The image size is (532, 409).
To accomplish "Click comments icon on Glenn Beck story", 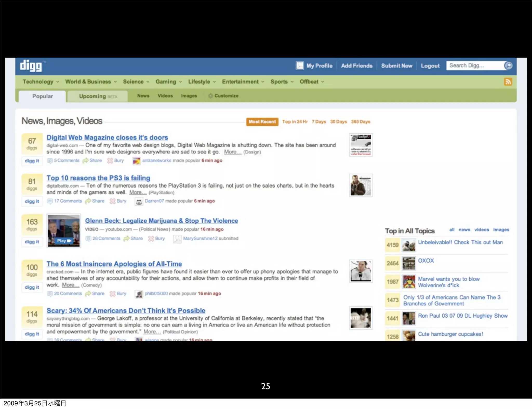I will 88,238.
